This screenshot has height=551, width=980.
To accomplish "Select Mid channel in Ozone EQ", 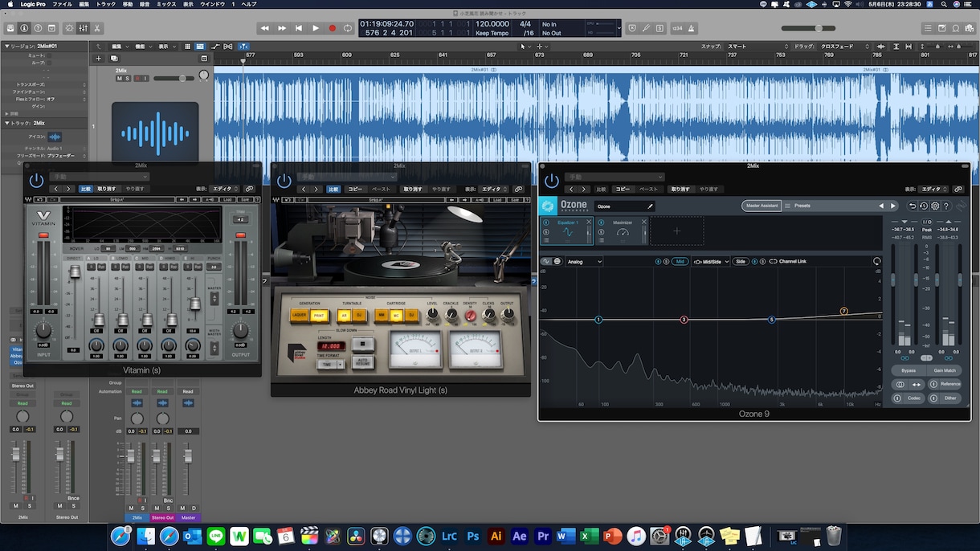I will [x=680, y=261].
